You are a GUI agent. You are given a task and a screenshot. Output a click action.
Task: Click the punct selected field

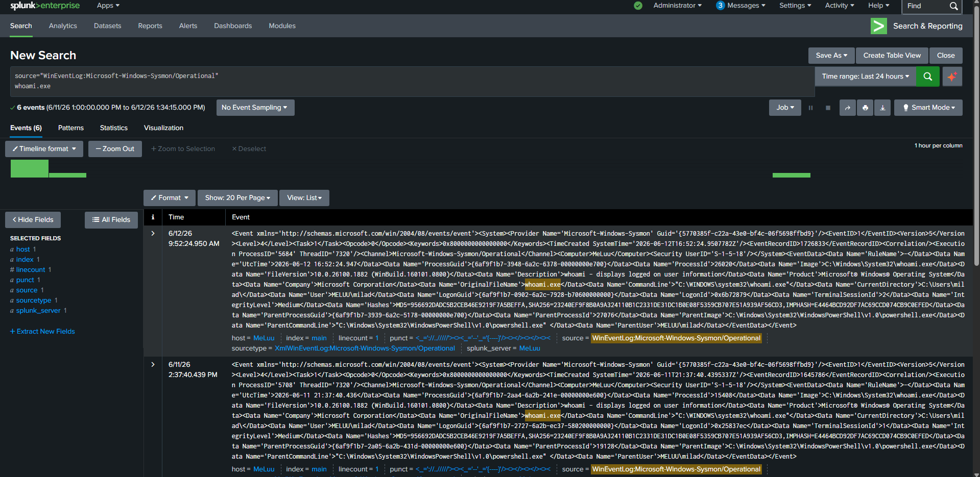click(x=25, y=280)
